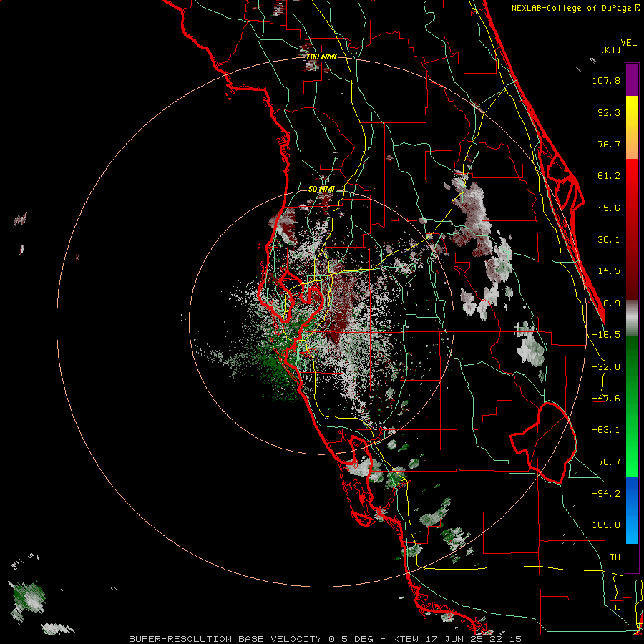Click the VEL legend title

[x=628, y=43]
